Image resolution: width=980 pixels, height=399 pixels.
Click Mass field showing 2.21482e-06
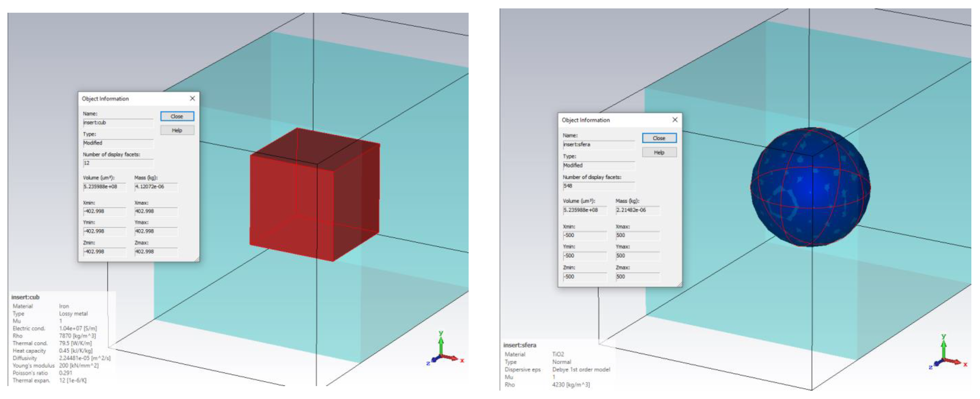coord(637,210)
